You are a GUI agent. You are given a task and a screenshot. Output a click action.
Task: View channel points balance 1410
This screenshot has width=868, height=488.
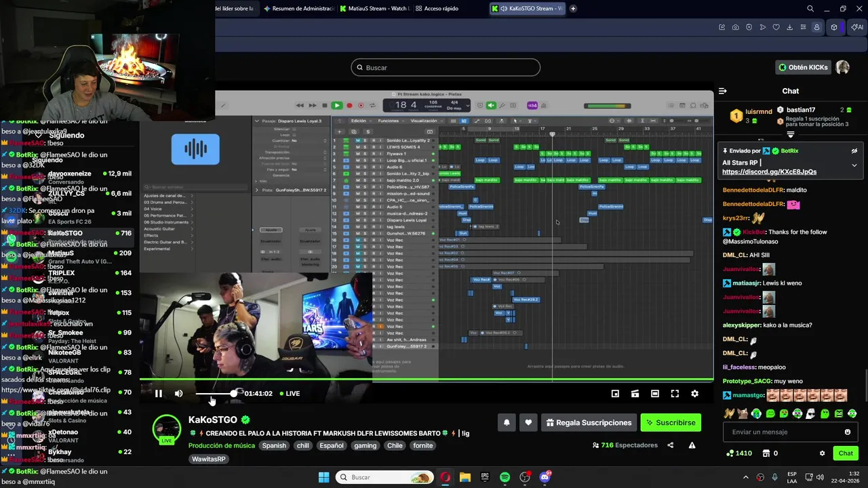point(738,453)
